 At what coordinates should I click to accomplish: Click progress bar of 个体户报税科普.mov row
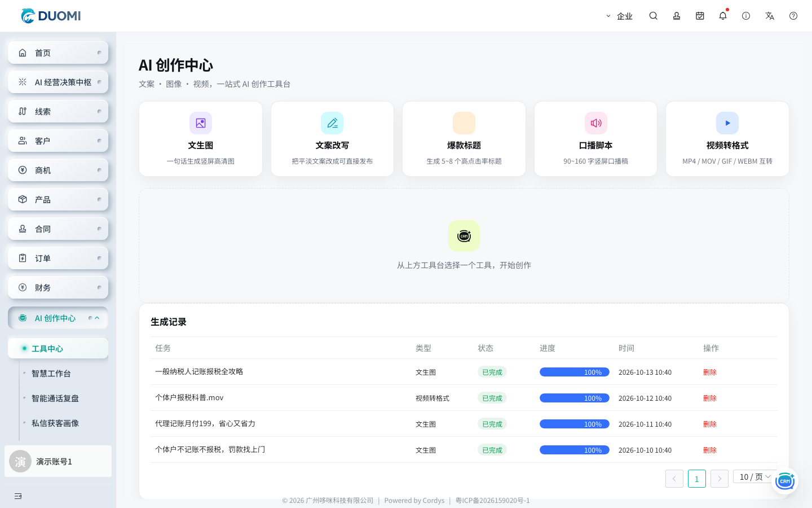coord(575,398)
